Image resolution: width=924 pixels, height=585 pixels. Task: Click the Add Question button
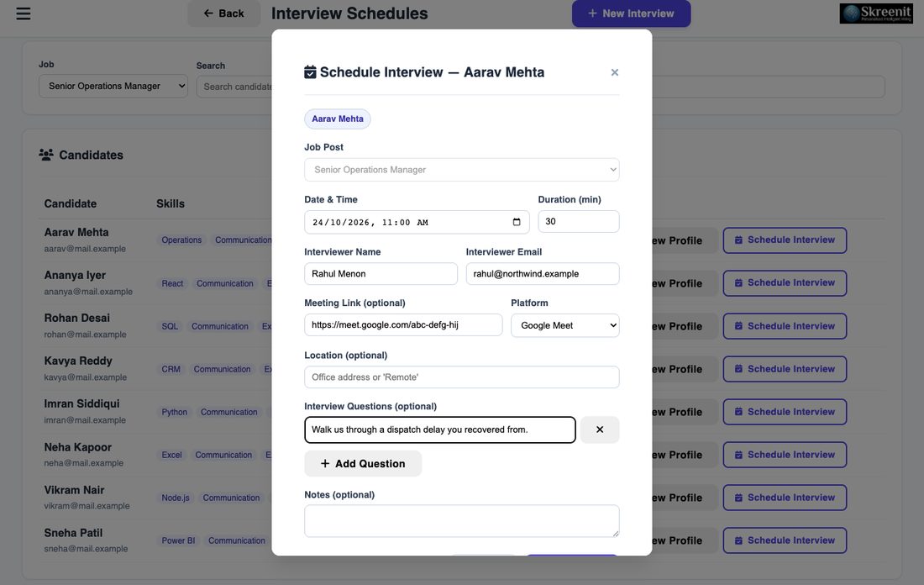pos(362,463)
